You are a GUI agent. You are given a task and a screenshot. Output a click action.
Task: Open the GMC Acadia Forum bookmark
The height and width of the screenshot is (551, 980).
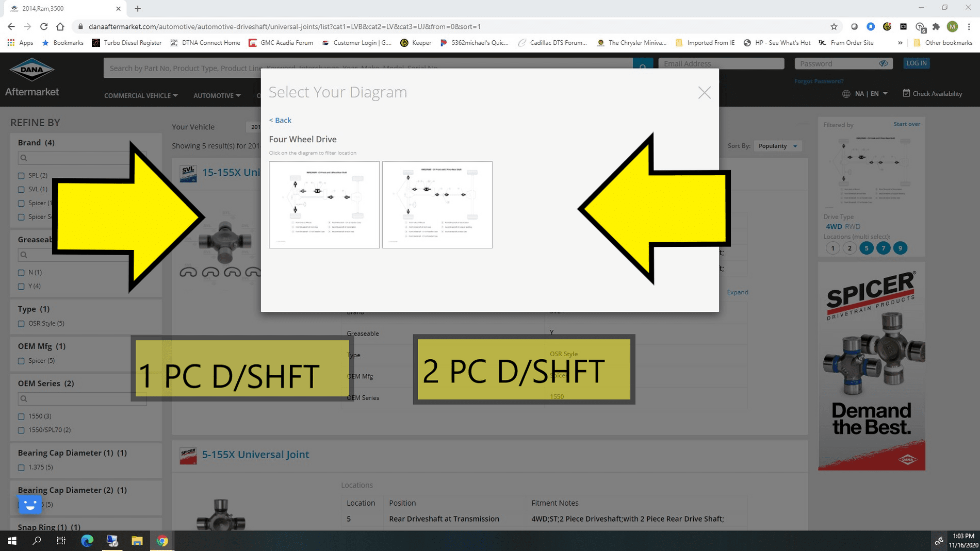(x=281, y=43)
